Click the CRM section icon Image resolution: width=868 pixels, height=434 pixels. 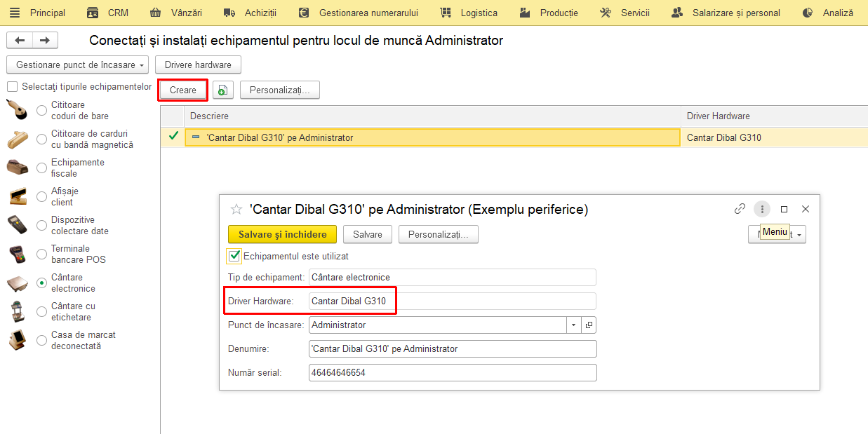coord(93,13)
